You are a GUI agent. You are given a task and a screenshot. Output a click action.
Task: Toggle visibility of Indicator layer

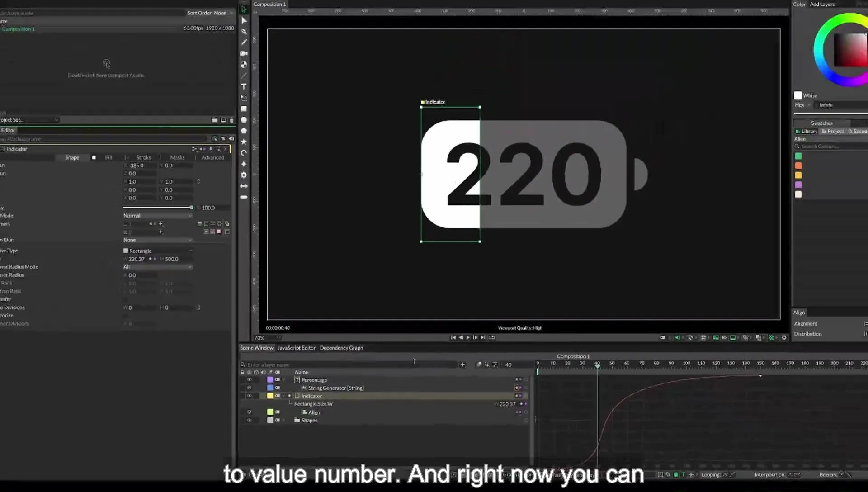click(249, 396)
